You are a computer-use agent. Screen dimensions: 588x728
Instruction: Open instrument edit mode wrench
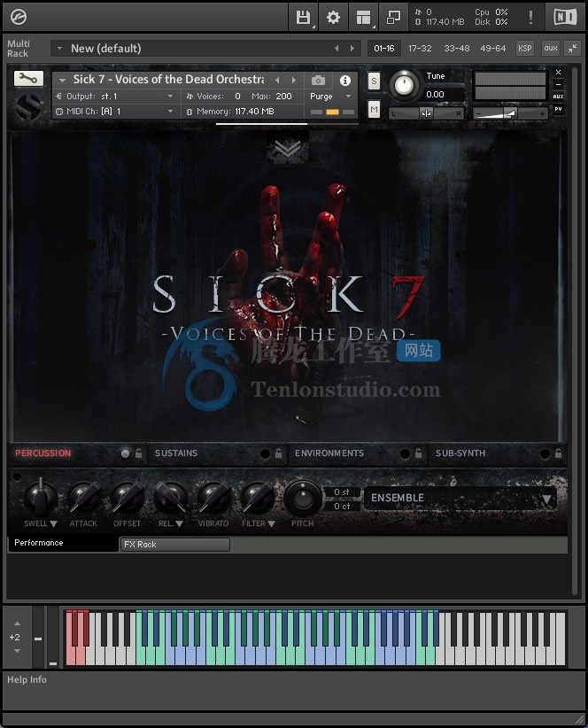click(28, 79)
